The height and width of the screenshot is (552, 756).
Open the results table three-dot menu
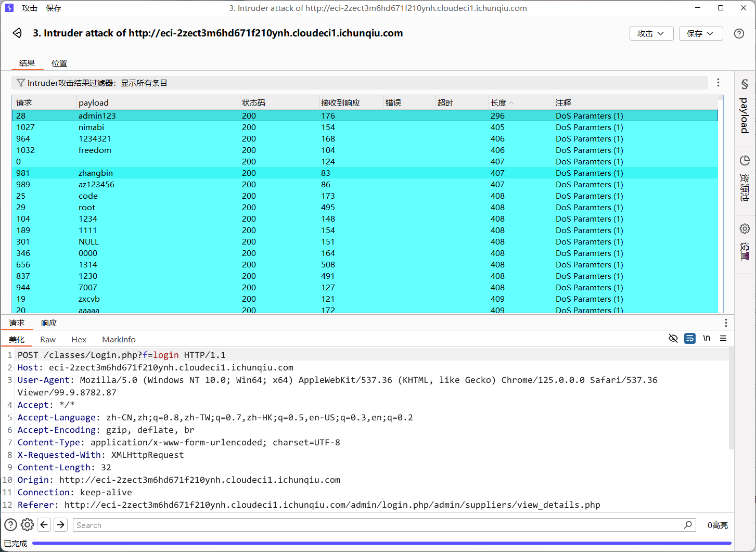(x=718, y=83)
